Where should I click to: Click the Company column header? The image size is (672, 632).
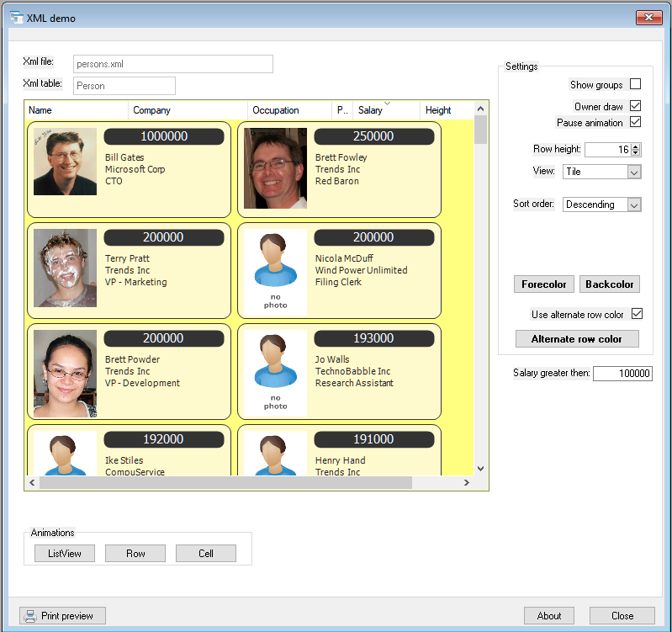pos(188,110)
